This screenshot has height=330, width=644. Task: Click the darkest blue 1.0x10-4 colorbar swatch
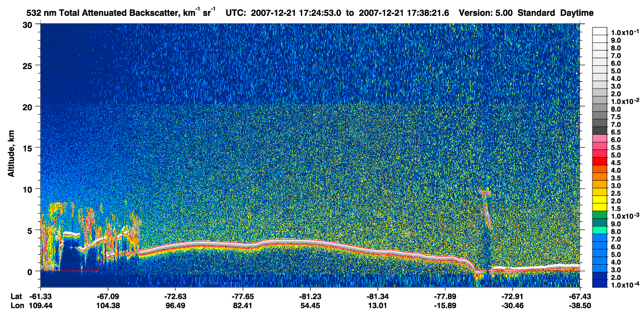(600, 283)
